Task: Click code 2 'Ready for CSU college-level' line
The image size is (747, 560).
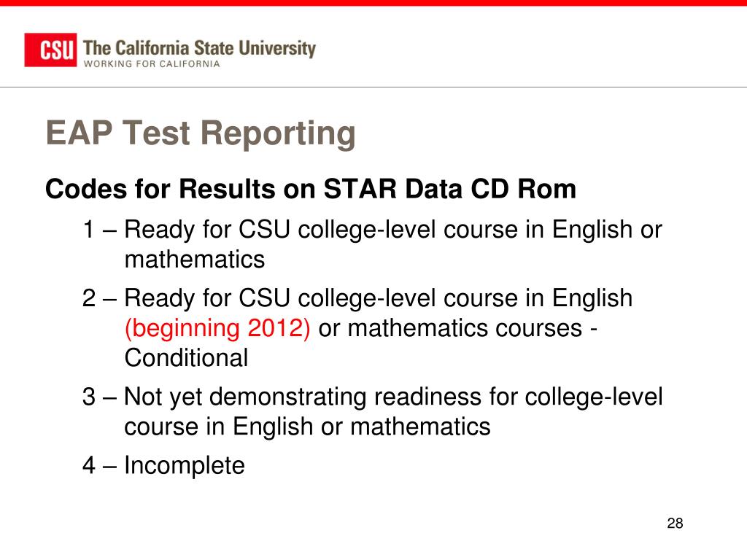Action: 357,298
